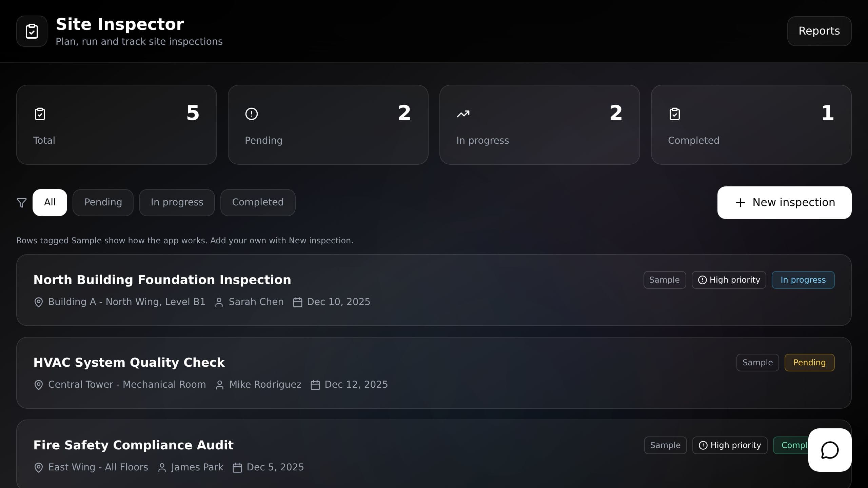868x488 pixels.
Task: Click the Total card clipboard icon
Action: click(x=40, y=114)
